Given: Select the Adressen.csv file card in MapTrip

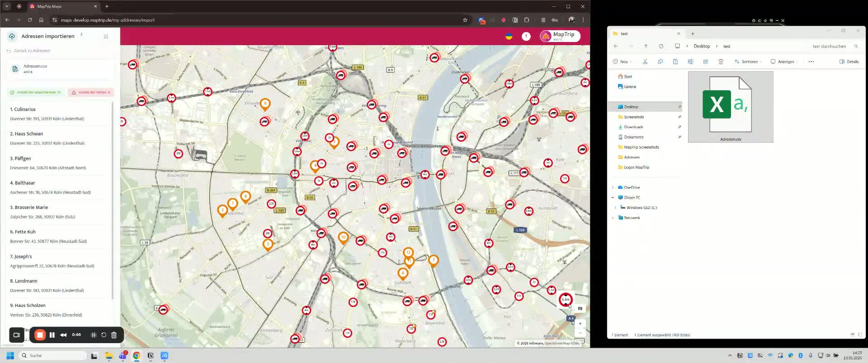Looking at the screenshot, I should [60, 69].
